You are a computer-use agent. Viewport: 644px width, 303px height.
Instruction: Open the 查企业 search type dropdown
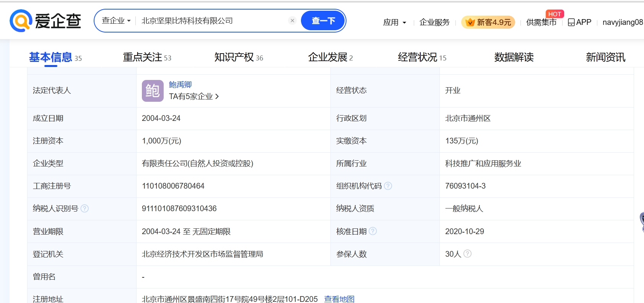click(116, 21)
